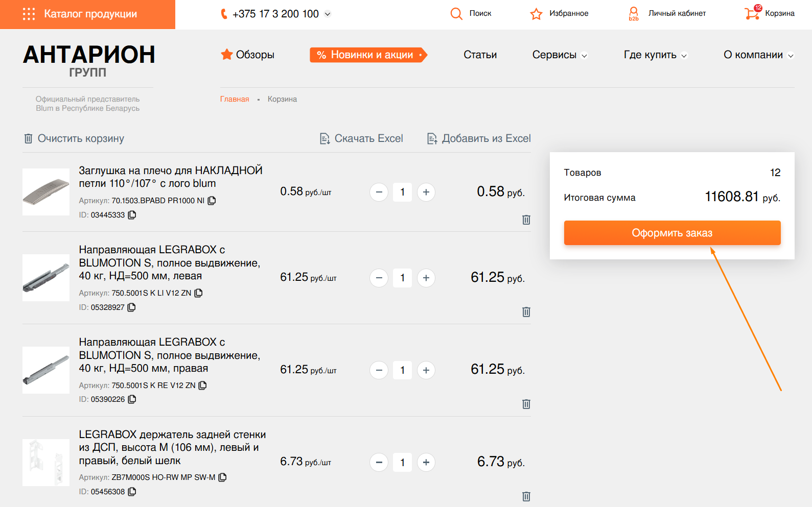Decrease quantity of LEGRABOX левая guide
The width and height of the screenshot is (812, 507).
379,278
